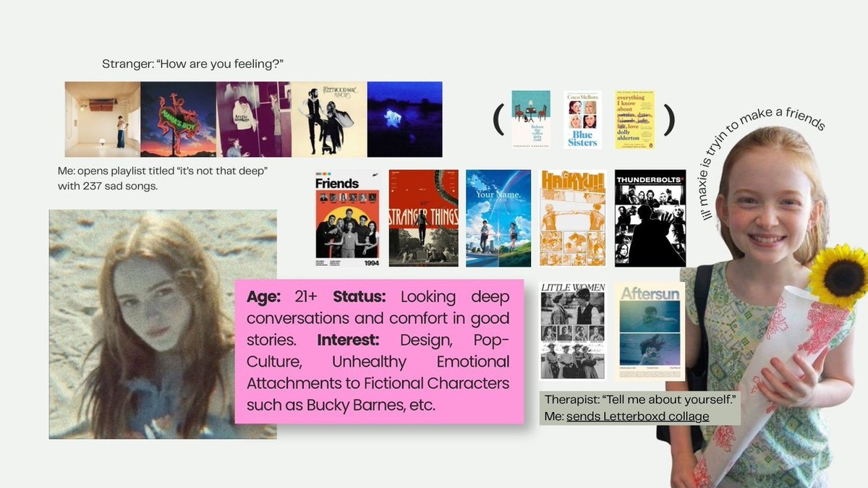Click the Blue Sisters book cover
The width and height of the screenshot is (868, 488).
tap(582, 119)
